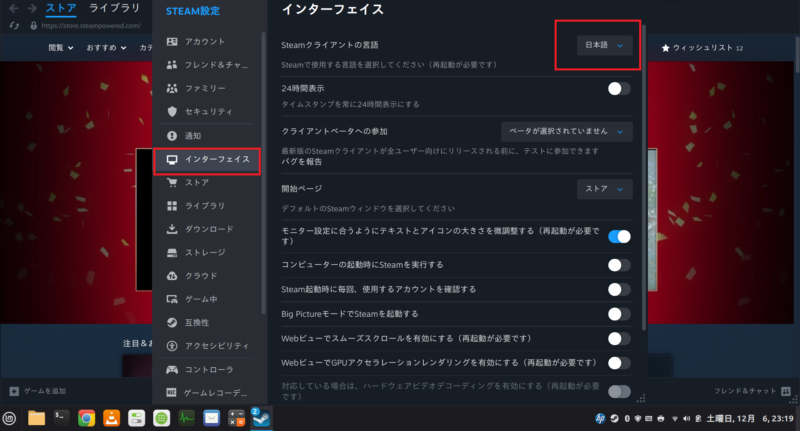Viewport: 800px width, 431px height.
Task: Enable the 24時間表示 toggle
Action: coord(619,89)
